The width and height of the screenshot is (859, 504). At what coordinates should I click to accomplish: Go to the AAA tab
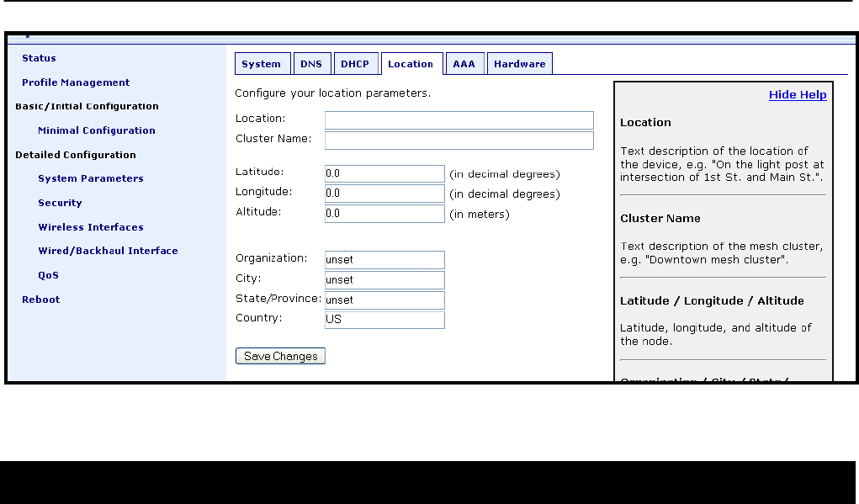(464, 64)
